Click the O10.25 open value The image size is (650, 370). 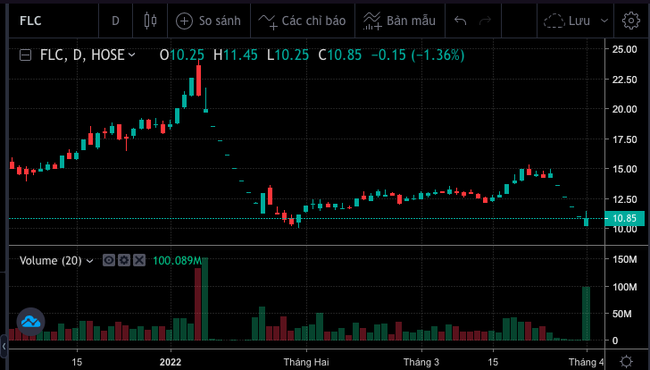pyautogui.click(x=182, y=55)
